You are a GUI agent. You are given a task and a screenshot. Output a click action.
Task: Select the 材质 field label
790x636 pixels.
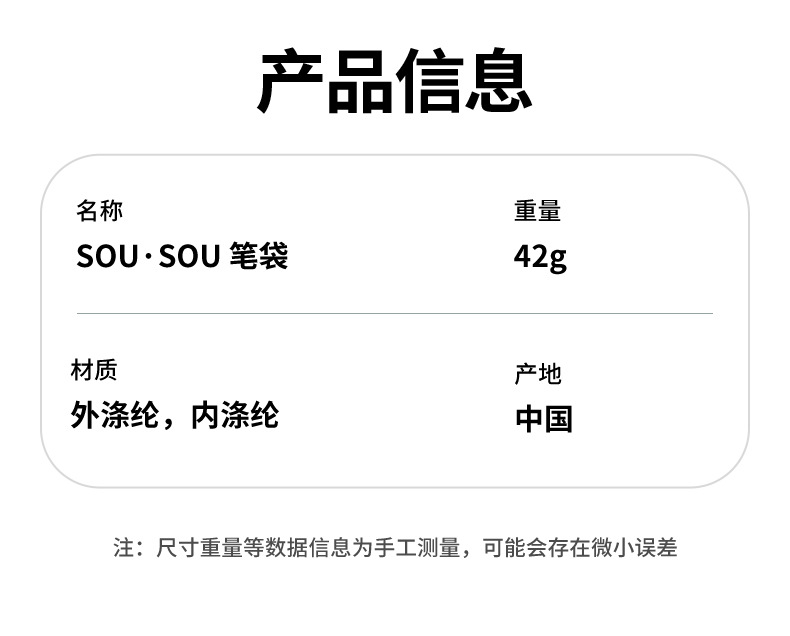coord(94,370)
